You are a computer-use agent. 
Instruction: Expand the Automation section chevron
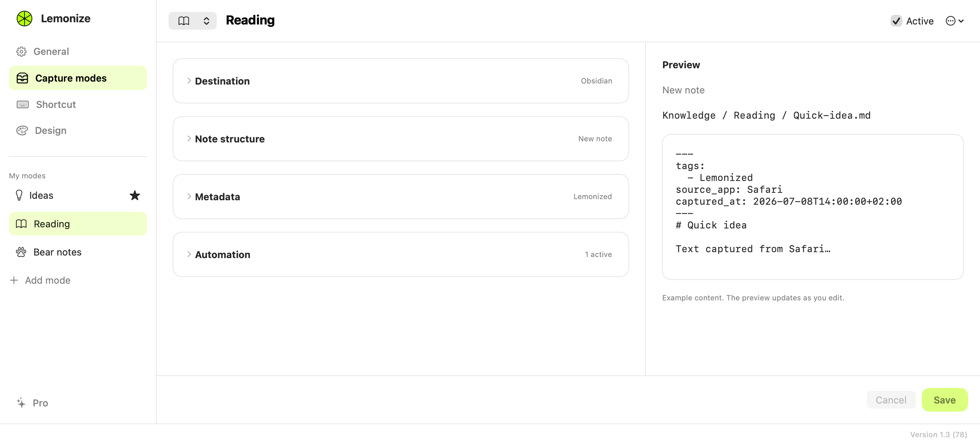189,254
